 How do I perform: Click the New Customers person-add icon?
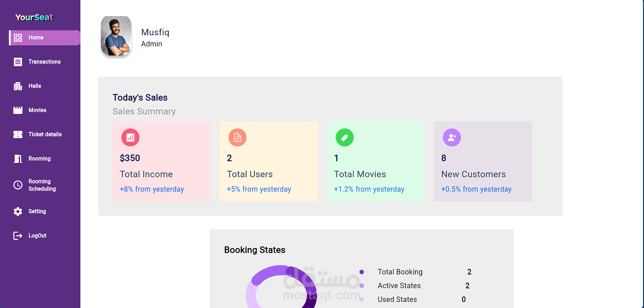tap(452, 138)
